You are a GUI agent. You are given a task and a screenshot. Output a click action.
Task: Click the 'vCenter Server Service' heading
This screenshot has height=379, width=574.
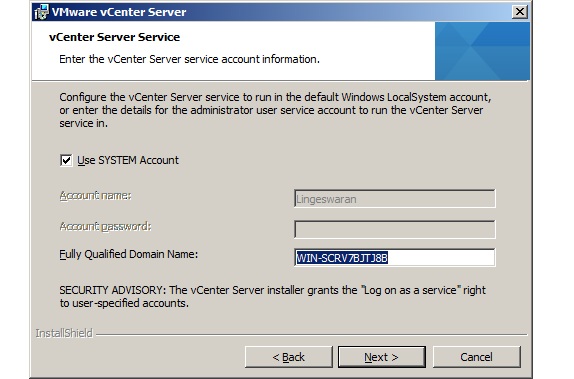tap(114, 37)
